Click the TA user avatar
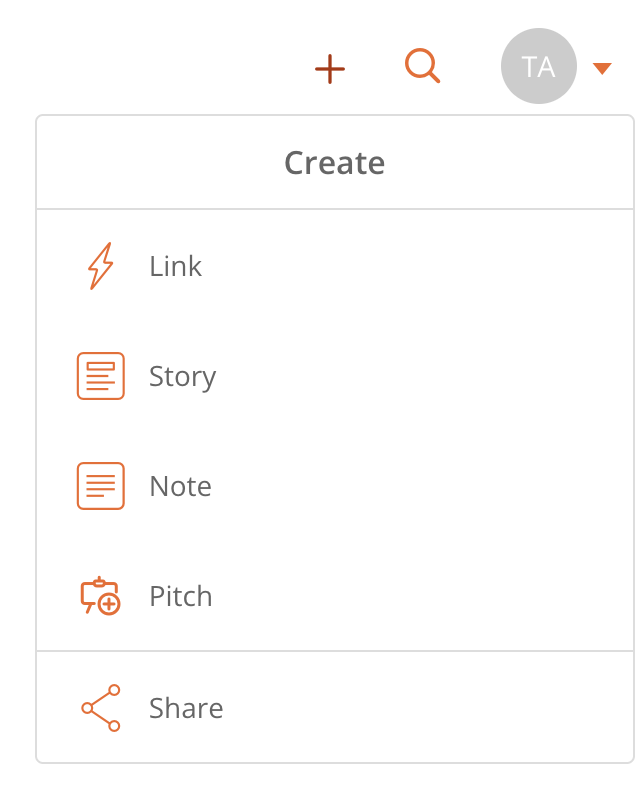Image resolution: width=642 pixels, height=804 pixels. pos(538,66)
